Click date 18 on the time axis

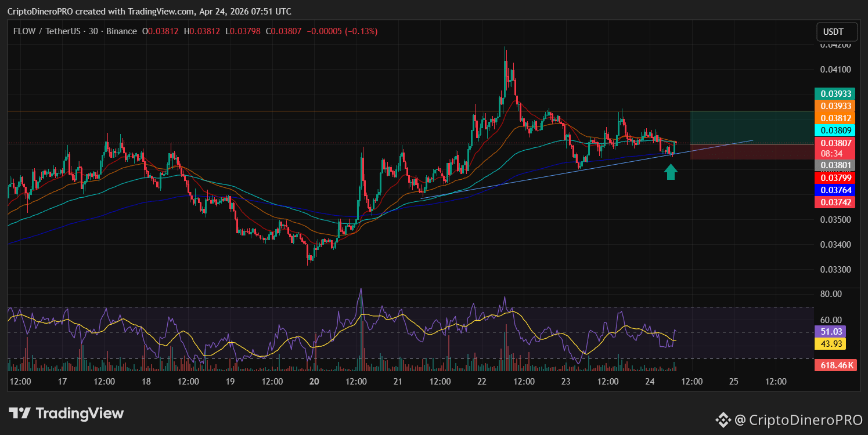[x=146, y=382]
